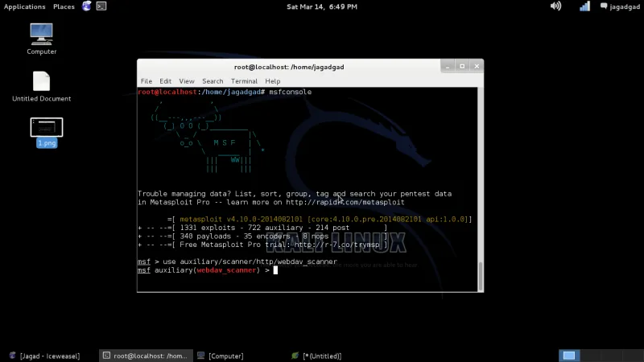Select the 1.png thumbnail on desktop
Viewport: 644px width, 362px height.
(47, 133)
